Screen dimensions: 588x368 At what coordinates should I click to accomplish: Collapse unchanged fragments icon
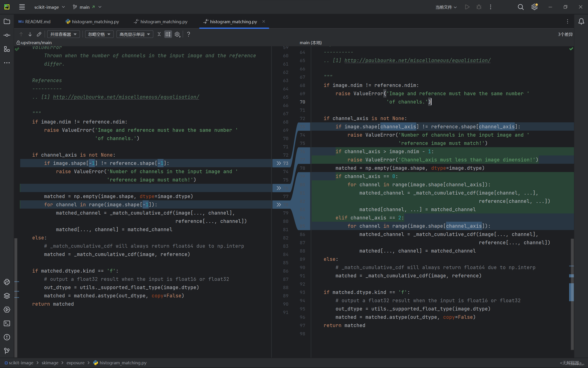(159, 34)
